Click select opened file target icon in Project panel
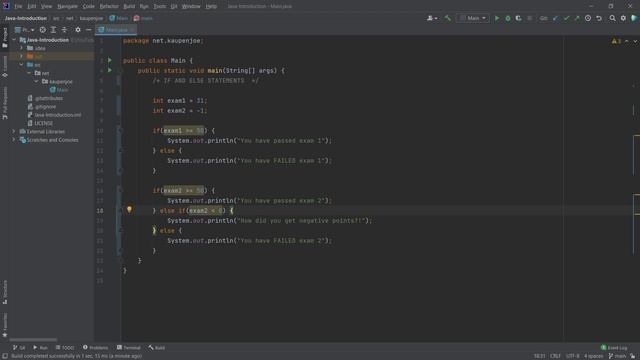 [42, 30]
